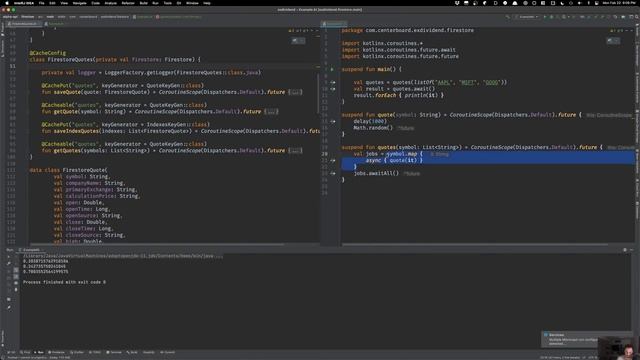Click suspend-call gutter icon on quotes.await() line
Screen dimensions: 640x360
tap(333, 89)
